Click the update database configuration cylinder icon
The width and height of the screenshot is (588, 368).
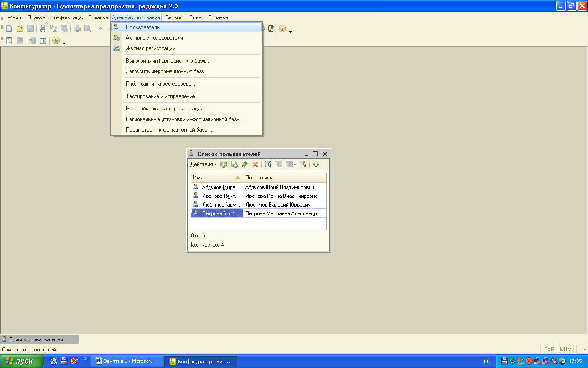[33, 40]
